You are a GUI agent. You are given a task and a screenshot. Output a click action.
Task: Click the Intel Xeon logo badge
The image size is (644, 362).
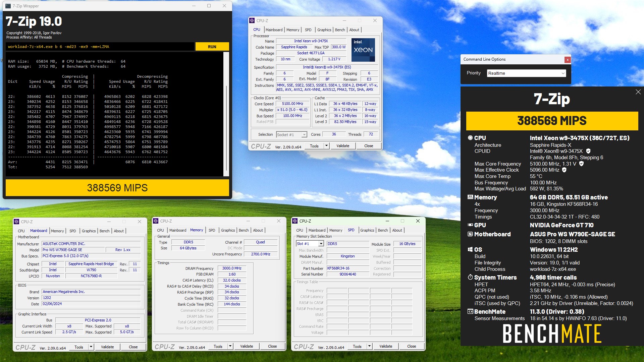point(363,50)
